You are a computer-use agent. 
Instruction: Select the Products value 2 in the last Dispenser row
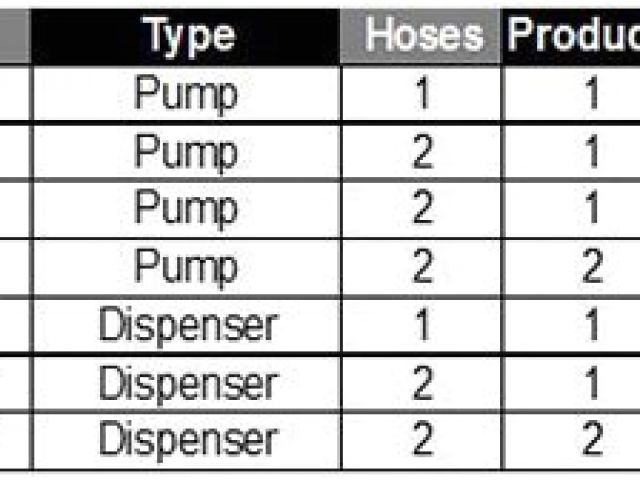[592, 438]
